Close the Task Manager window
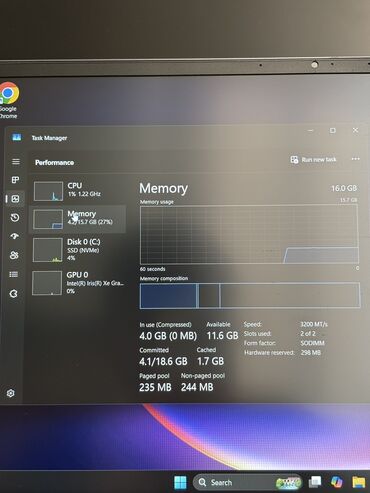The height and width of the screenshot is (493, 370). coord(355,130)
